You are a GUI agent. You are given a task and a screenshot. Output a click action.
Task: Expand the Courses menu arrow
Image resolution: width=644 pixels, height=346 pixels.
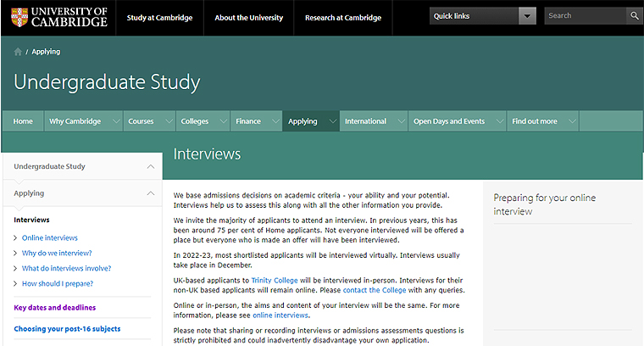[x=168, y=121]
